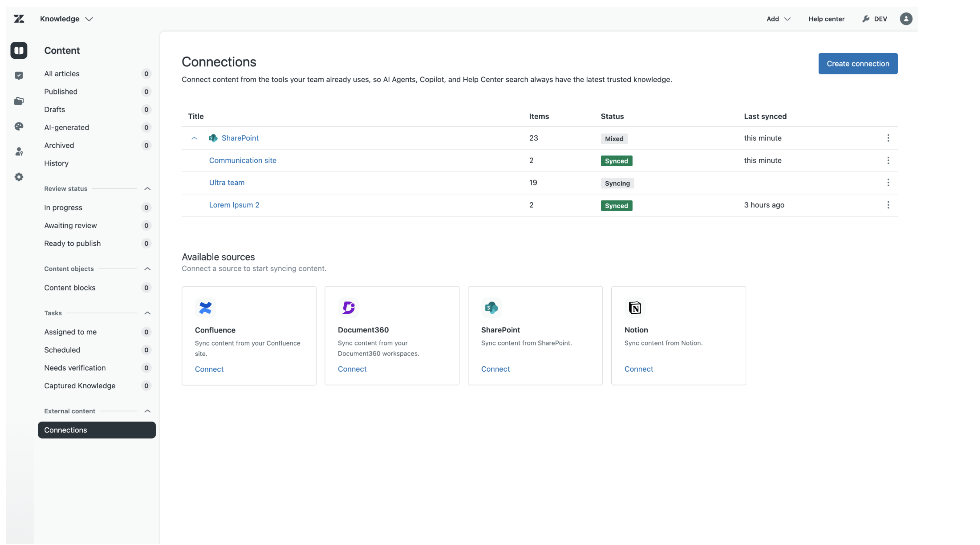Open the Add menu in top bar
The height and width of the screenshot is (545, 980).
(778, 19)
